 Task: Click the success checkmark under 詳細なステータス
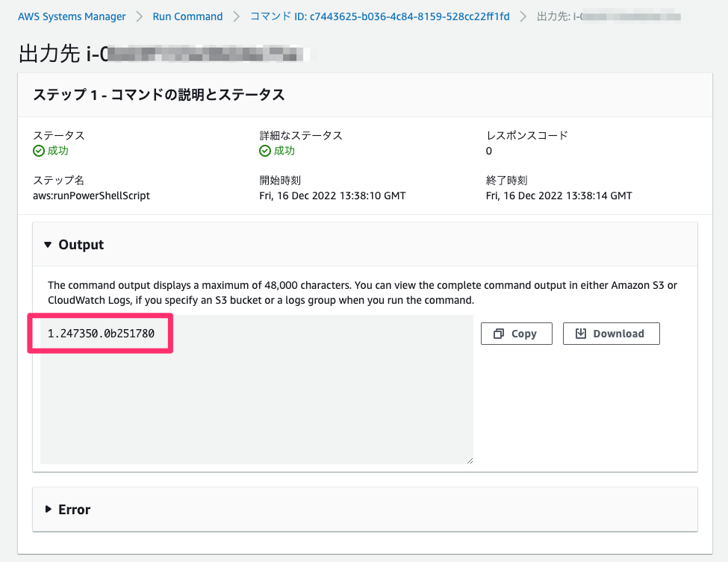(x=266, y=150)
